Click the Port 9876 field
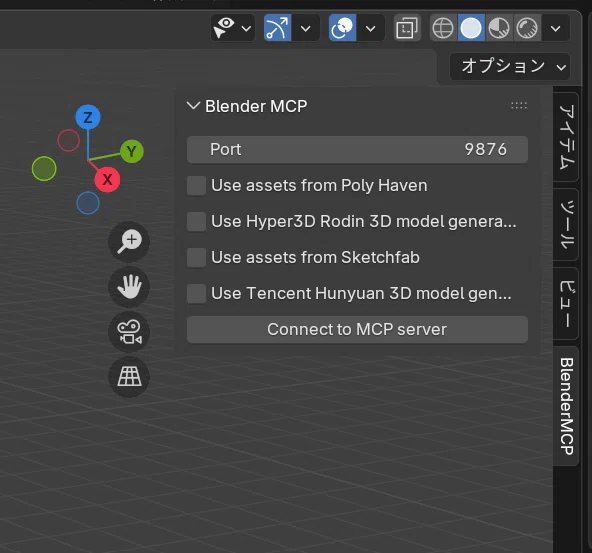 357,149
